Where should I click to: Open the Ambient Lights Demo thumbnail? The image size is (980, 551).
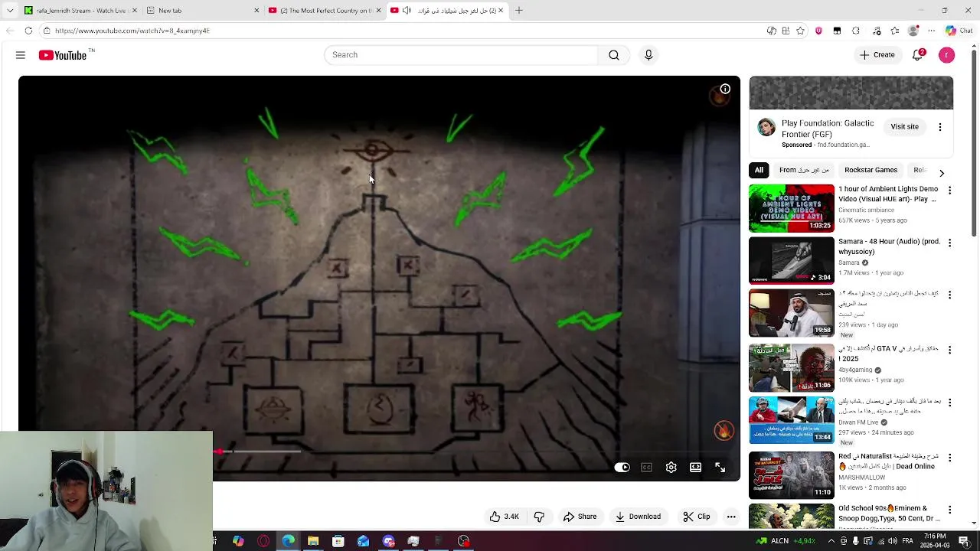tap(791, 208)
